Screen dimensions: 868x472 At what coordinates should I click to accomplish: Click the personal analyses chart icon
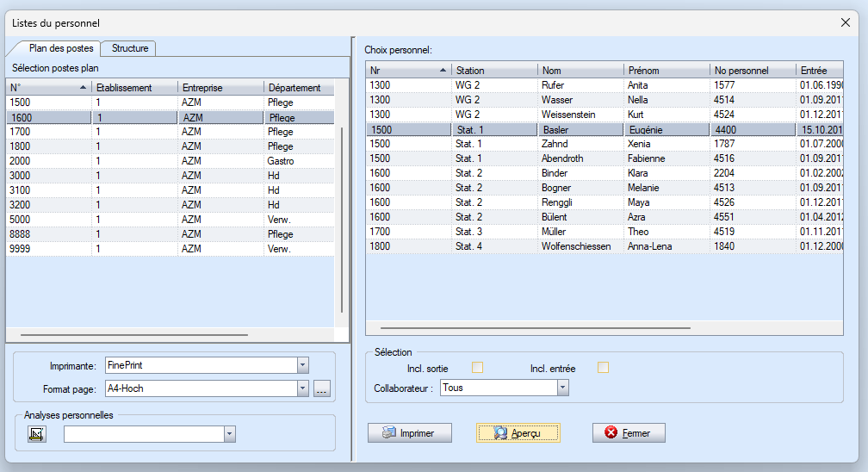coord(36,433)
